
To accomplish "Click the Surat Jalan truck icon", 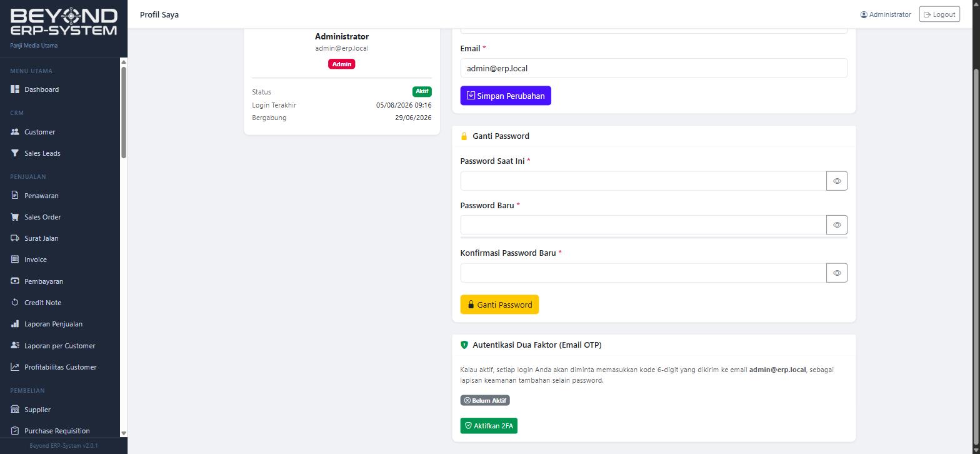I will [15, 238].
